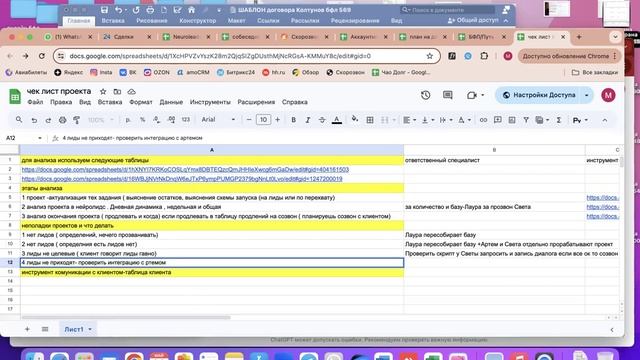Increase decimal places

(x=171, y=120)
